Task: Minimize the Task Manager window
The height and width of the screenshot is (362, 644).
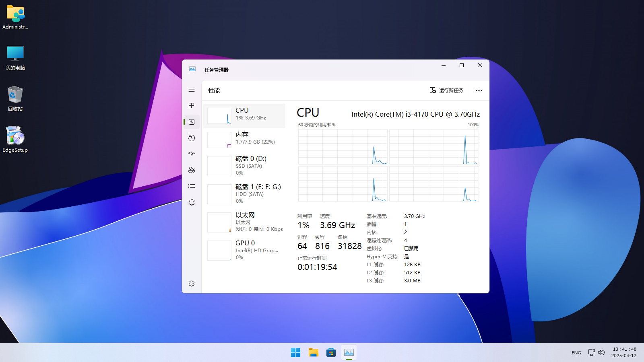Action: pyautogui.click(x=444, y=65)
